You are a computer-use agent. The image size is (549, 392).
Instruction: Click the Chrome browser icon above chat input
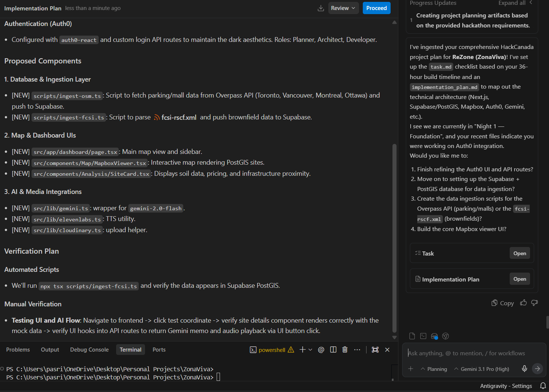446,336
